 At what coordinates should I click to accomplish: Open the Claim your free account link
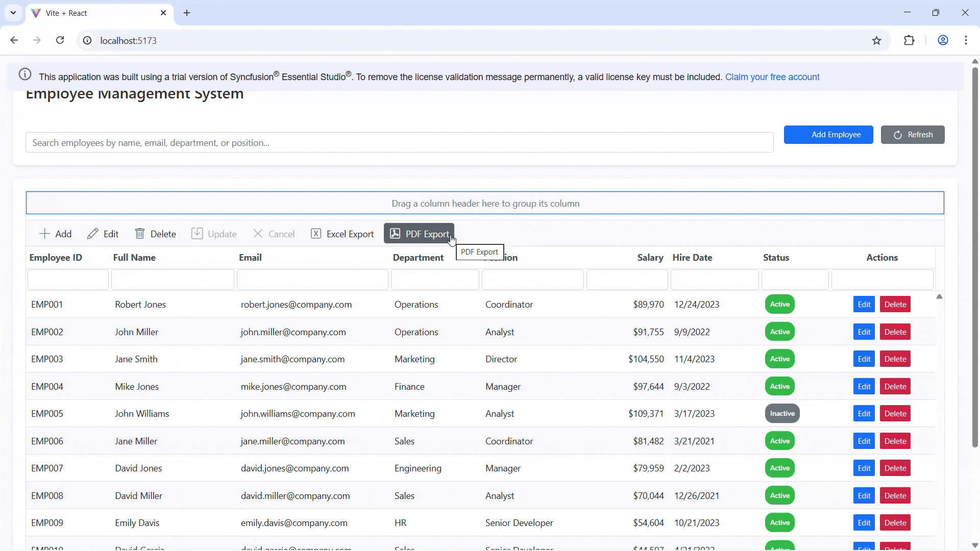coord(772,77)
